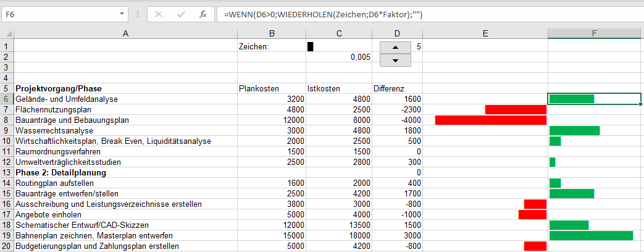Image resolution: width=644 pixels, height=252 pixels.
Task: Click the Enter checkmark icon in formula bar
Action: (x=181, y=14)
